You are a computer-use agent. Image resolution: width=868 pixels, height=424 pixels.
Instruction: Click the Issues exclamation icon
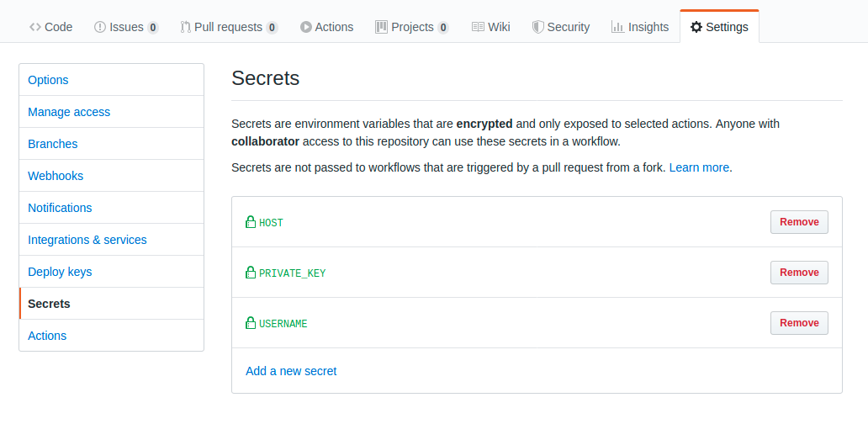(x=100, y=27)
